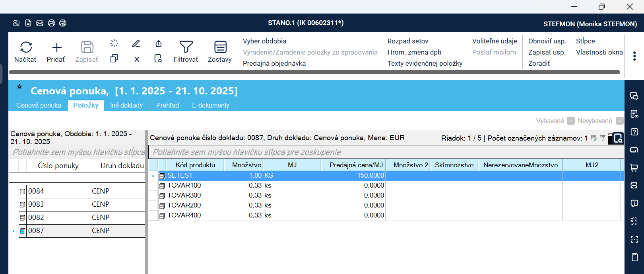Image resolution: width=644 pixels, height=274 pixels.
Task: Click Predajná objednávka command
Action: 274,63
